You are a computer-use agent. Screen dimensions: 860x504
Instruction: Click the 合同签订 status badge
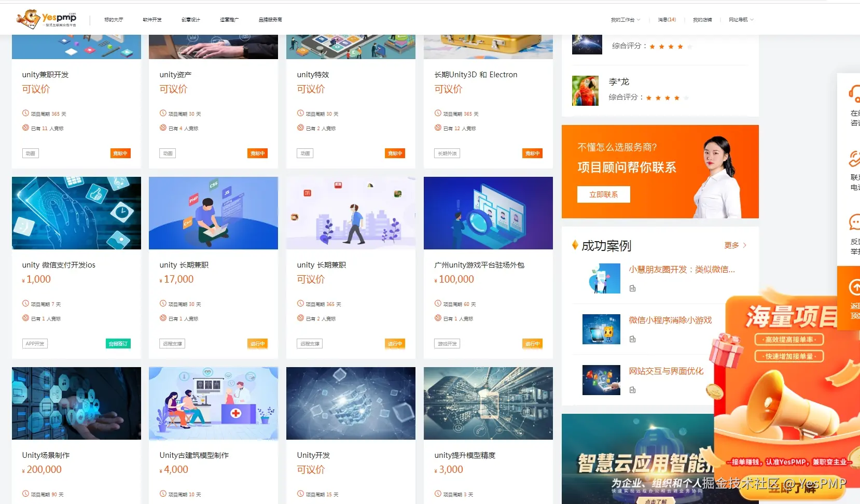click(118, 344)
